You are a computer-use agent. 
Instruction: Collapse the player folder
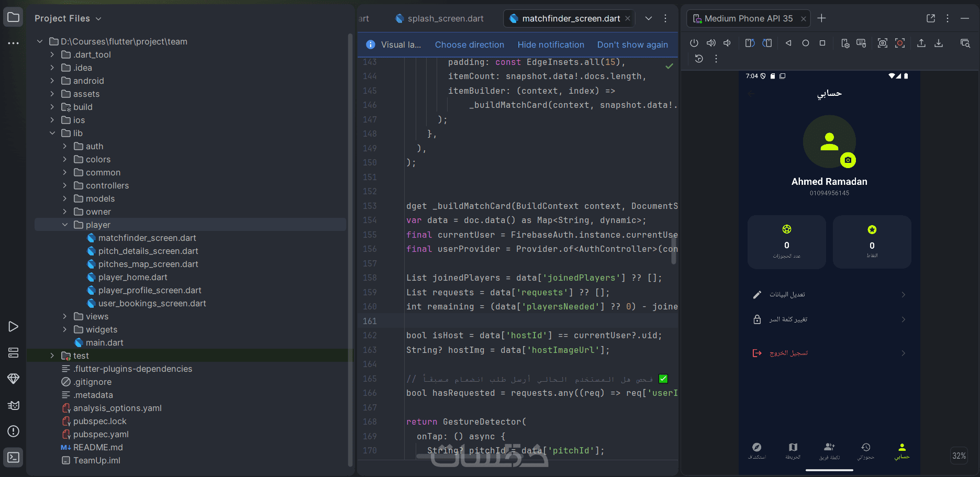point(65,225)
